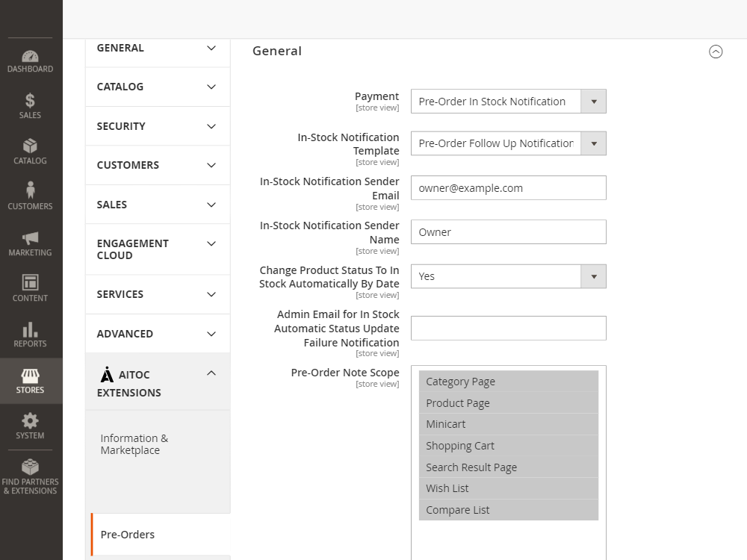
Task: Open the Customers person icon
Action: [x=30, y=190]
